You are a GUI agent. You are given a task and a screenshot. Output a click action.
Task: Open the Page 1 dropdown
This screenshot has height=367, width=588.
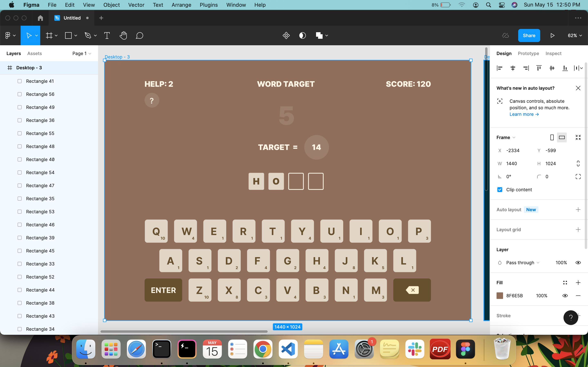(x=82, y=53)
